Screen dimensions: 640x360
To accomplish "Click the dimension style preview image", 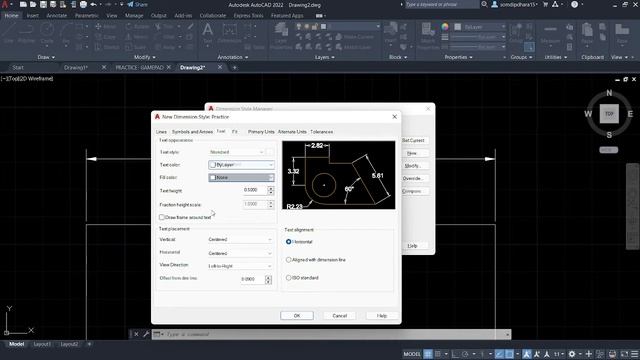I will pos(338,175).
